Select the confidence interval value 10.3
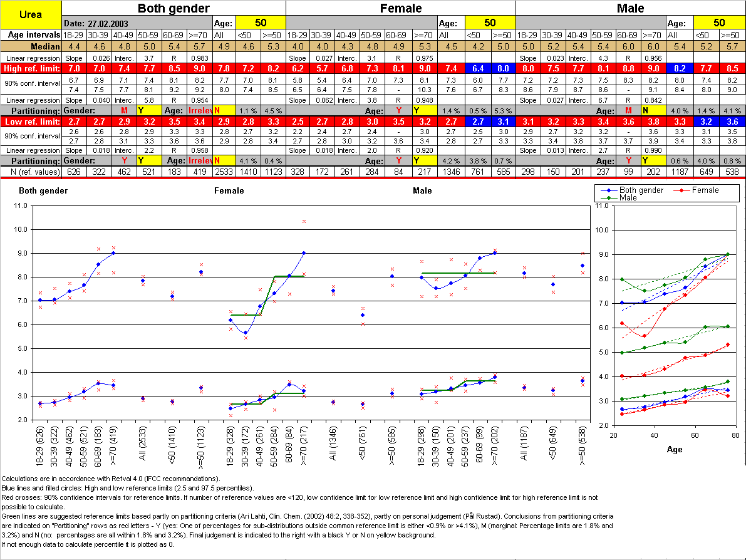This screenshot has height=560, width=746. tap(425, 90)
